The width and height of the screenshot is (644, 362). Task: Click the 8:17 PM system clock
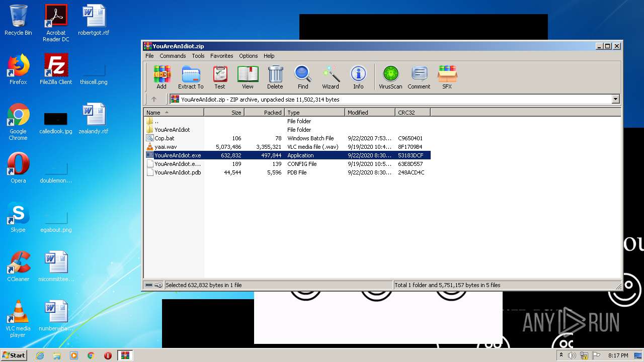pos(618,355)
